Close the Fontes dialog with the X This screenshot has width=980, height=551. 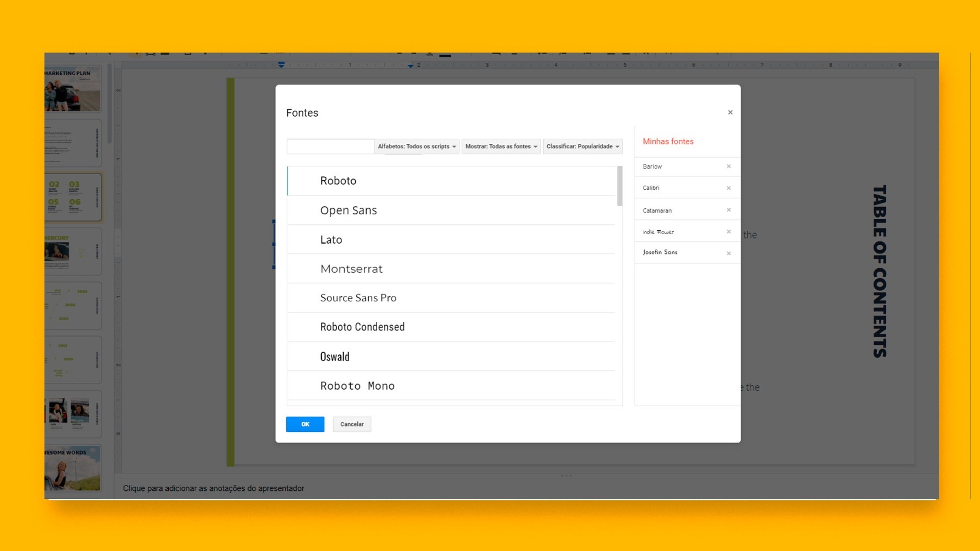[x=730, y=112]
